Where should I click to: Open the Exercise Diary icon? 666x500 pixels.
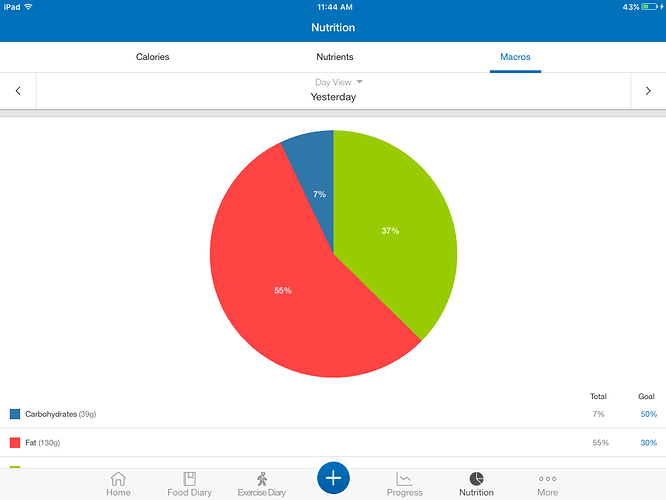(262, 479)
